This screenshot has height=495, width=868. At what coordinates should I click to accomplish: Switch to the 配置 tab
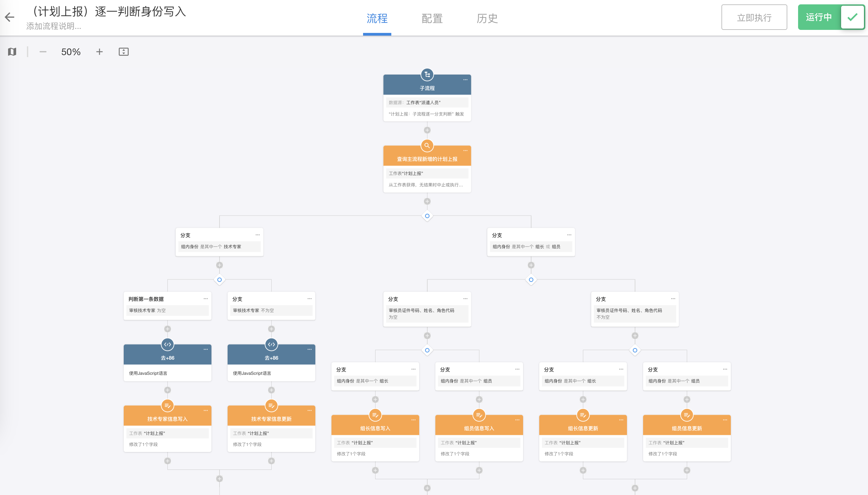click(432, 18)
